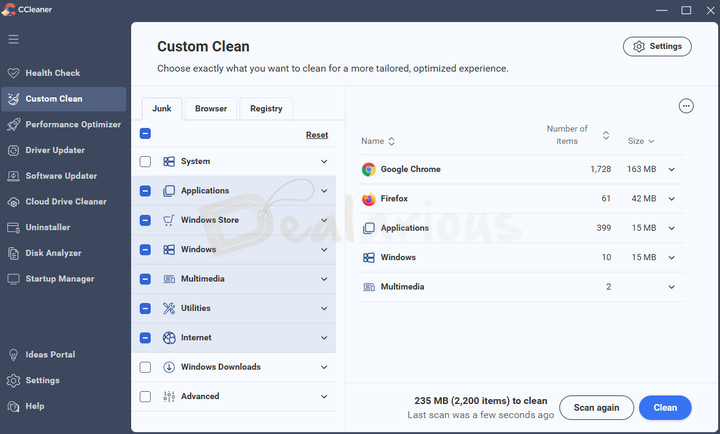
Task: Click the Reset link
Action: 316,135
